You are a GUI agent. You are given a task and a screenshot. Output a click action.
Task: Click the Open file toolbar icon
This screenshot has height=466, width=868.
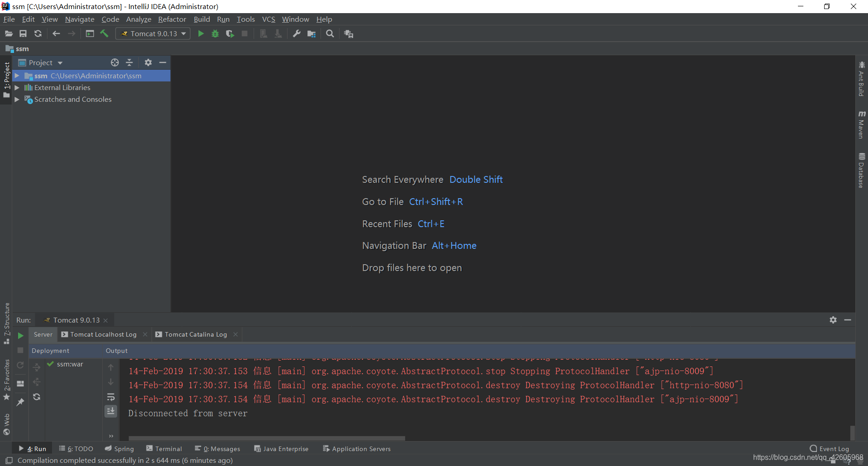coord(9,33)
